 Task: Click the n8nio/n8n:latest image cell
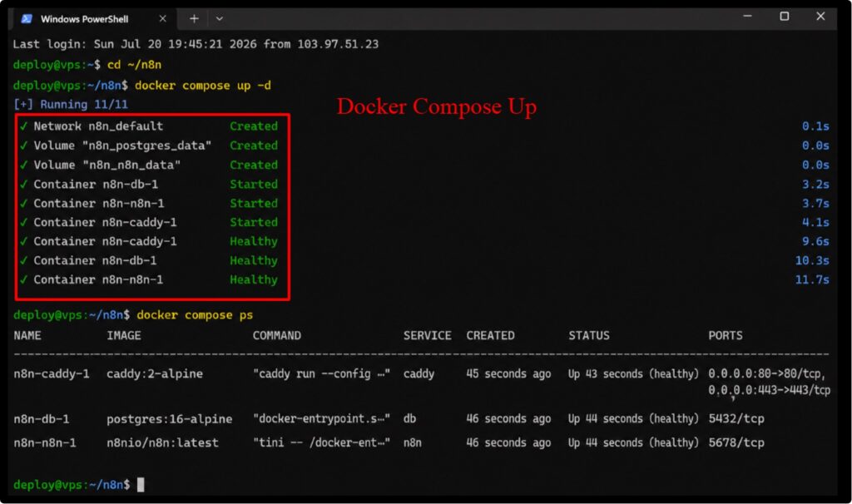pyautogui.click(x=162, y=442)
